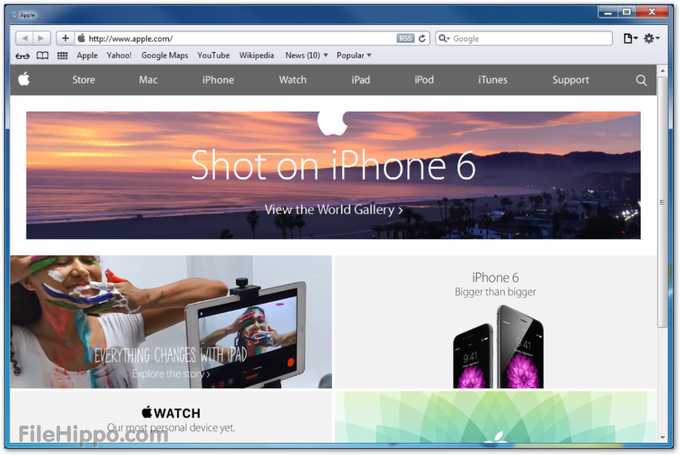
Task: Minimize the Safari window
Action: 608,12
